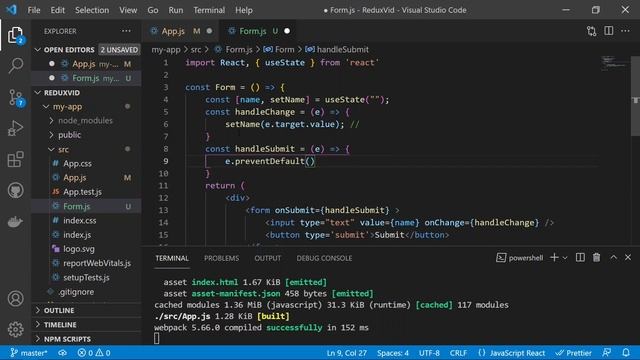Image resolution: width=640 pixels, height=360 pixels.
Task: Open the Help menu
Action: point(244,10)
